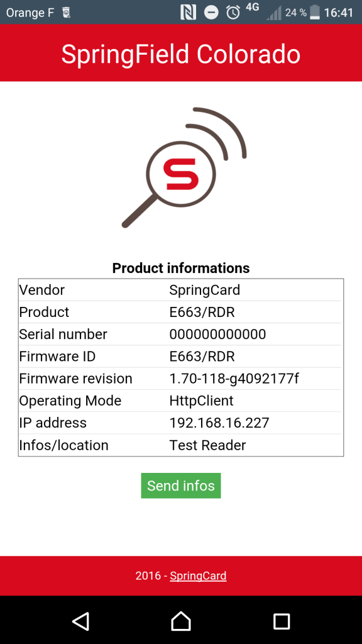This screenshot has width=362, height=644.
Task: Tap the Android home navigation icon
Action: 181,621
